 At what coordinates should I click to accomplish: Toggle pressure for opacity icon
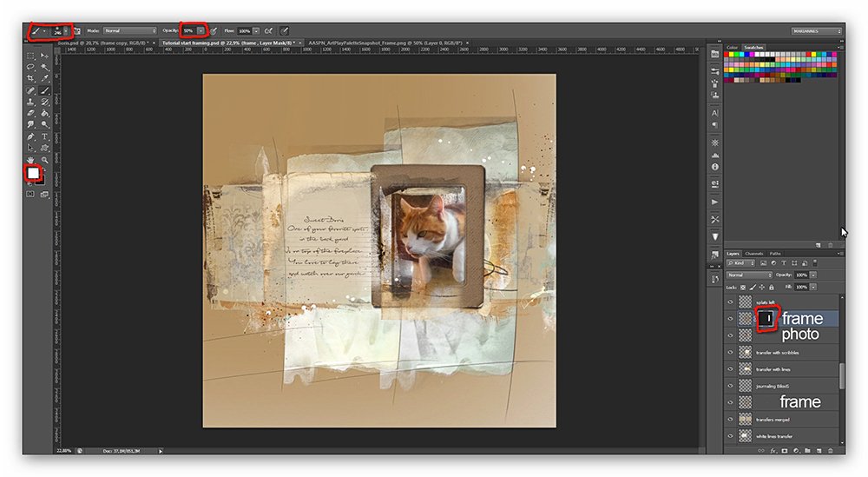coord(214,31)
